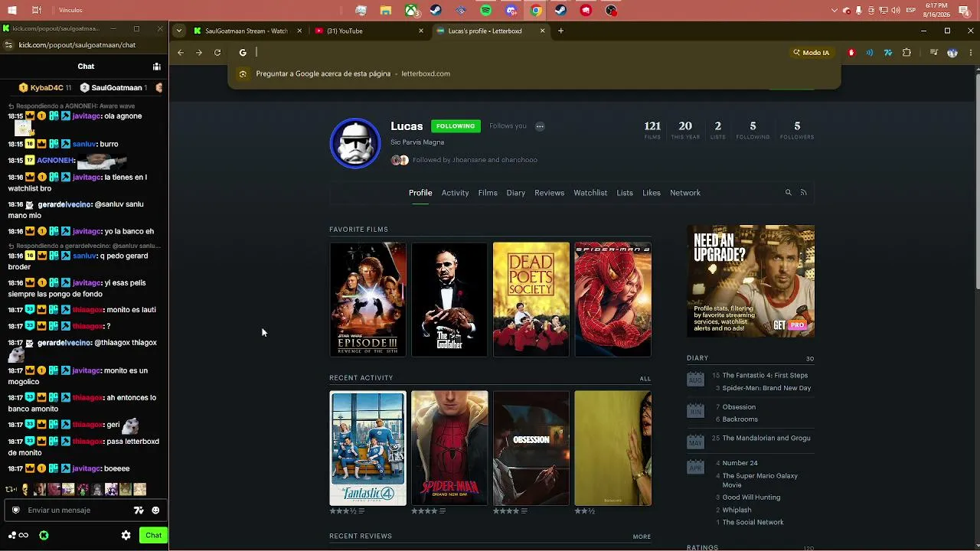The height and width of the screenshot is (551, 980).
Task: Click the Kick green points icon
Action: click(x=44, y=536)
